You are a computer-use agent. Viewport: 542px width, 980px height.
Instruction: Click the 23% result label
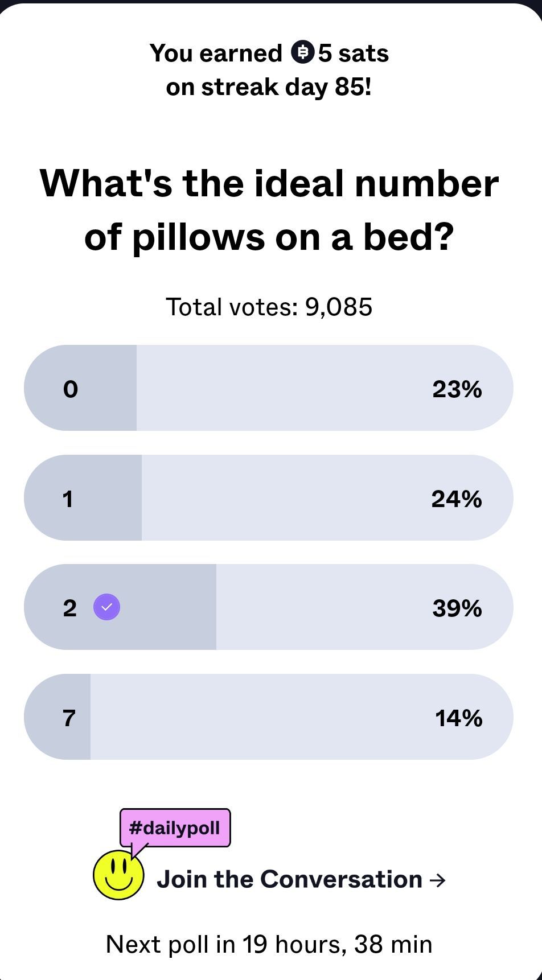(457, 389)
